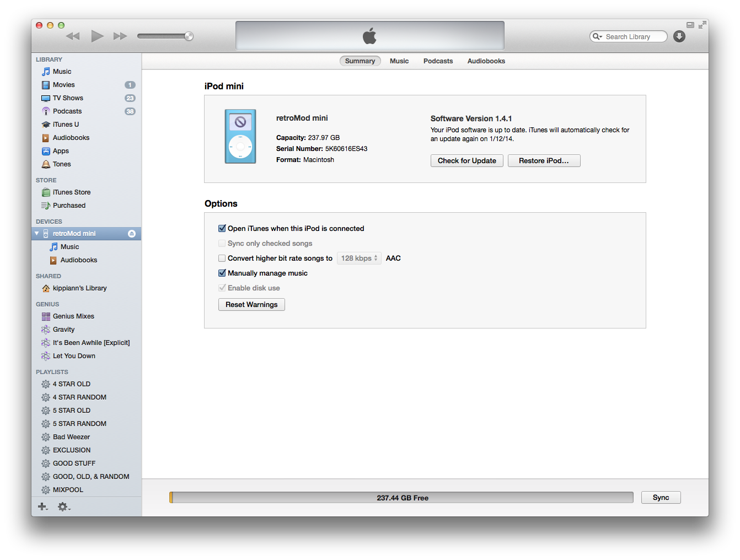Image resolution: width=740 pixels, height=560 pixels.
Task: Skip to the next track
Action: pyautogui.click(x=120, y=36)
